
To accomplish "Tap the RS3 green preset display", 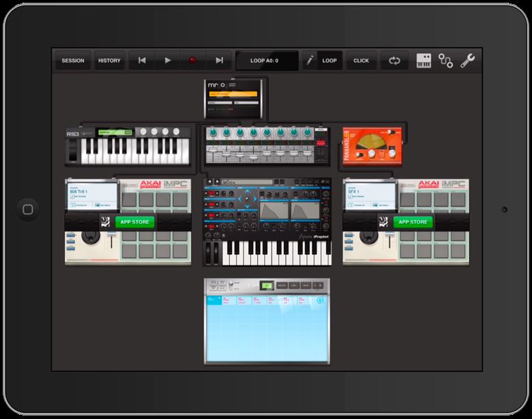I will [x=115, y=132].
